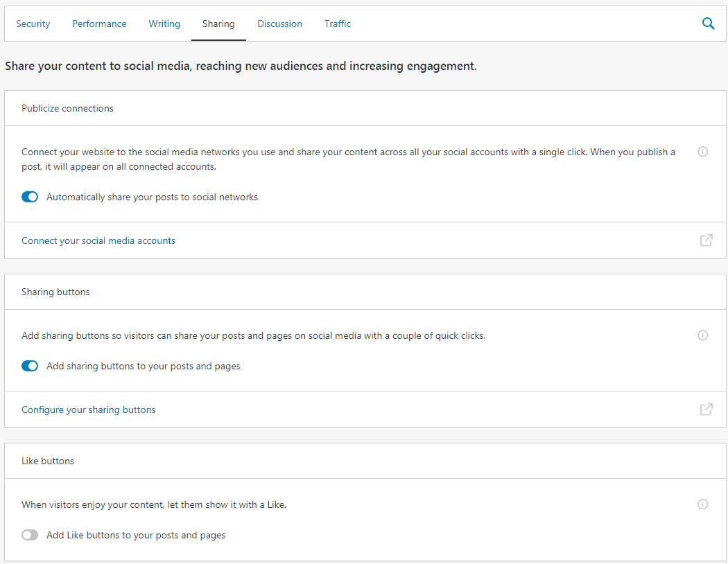This screenshot has width=728, height=564.
Task: Switch to the Security tab
Action: pyautogui.click(x=33, y=24)
